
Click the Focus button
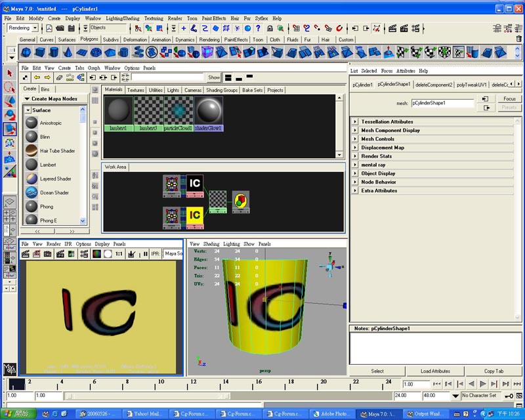pyautogui.click(x=509, y=99)
